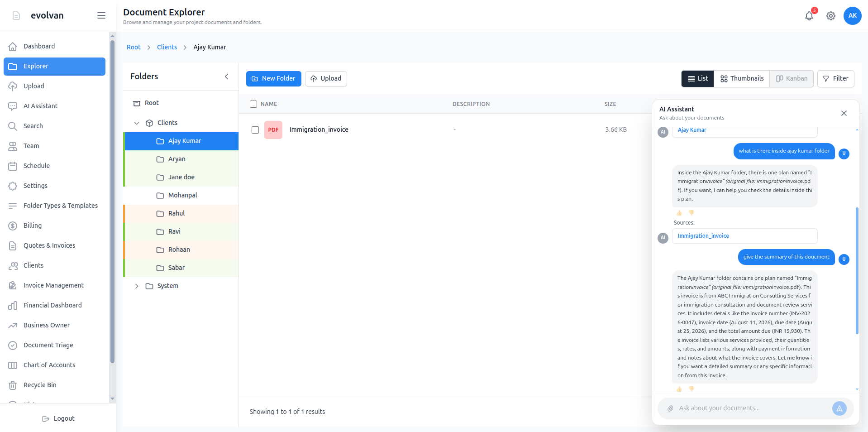Open settings gear in top bar
The image size is (868, 432).
831,16
